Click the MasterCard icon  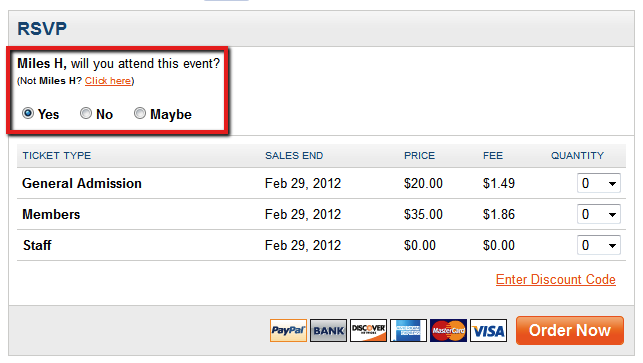(448, 331)
